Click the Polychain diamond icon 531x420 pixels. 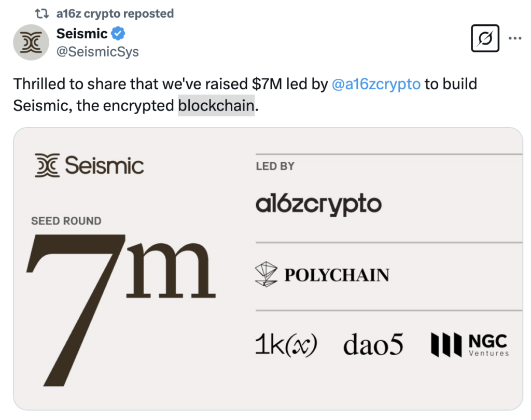click(266, 274)
